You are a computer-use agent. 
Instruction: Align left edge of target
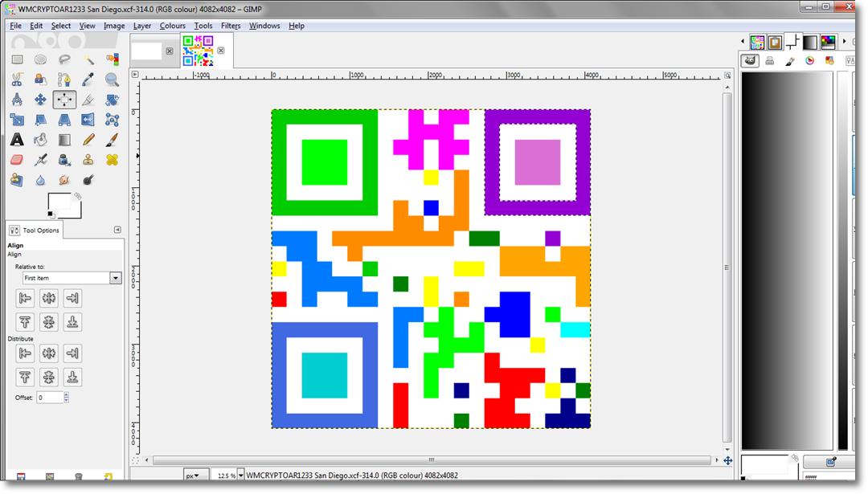coord(25,298)
